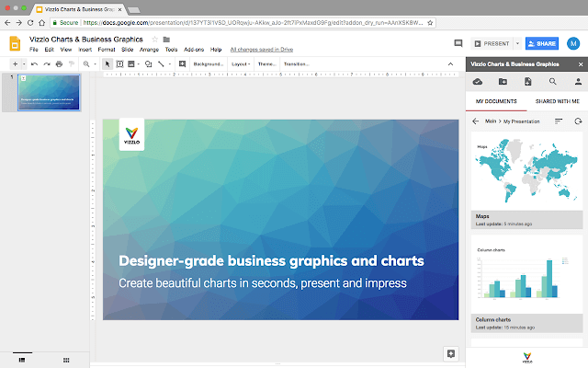Select the paint format tool
588x368 pixels.
[72, 64]
